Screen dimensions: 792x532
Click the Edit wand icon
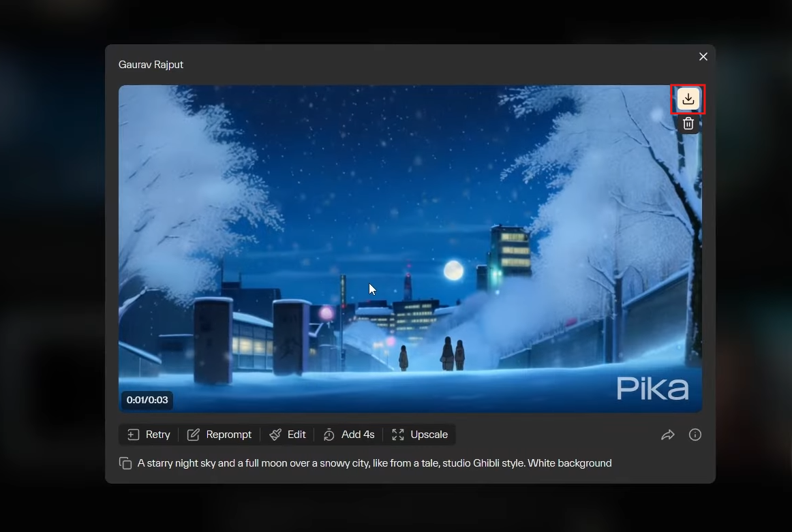click(275, 434)
